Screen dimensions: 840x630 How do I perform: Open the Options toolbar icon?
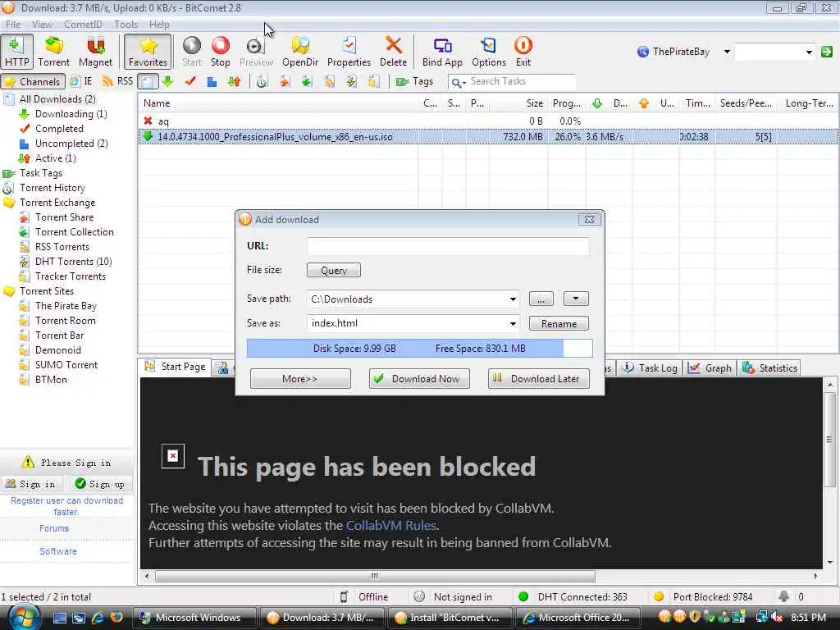coord(489,52)
